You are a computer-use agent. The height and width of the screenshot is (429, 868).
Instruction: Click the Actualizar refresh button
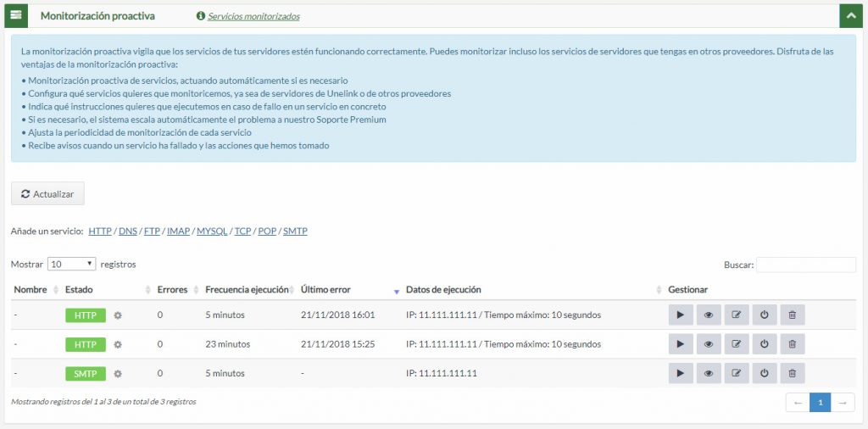pos(47,194)
